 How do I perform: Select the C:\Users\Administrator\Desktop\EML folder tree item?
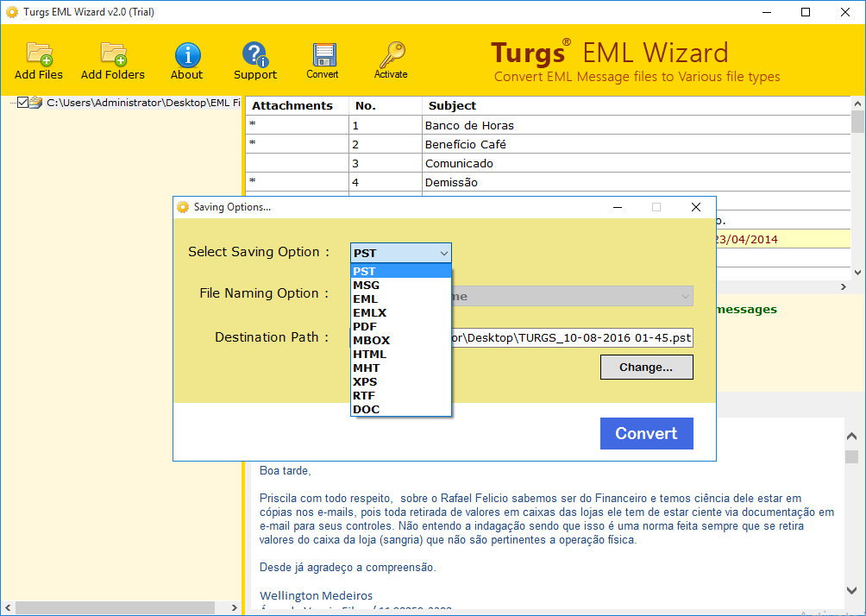click(x=143, y=102)
